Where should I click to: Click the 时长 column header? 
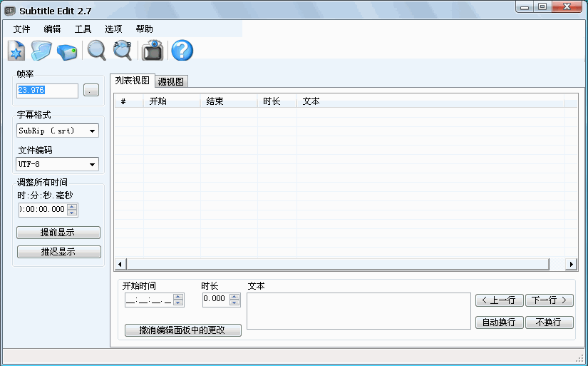tap(277, 101)
